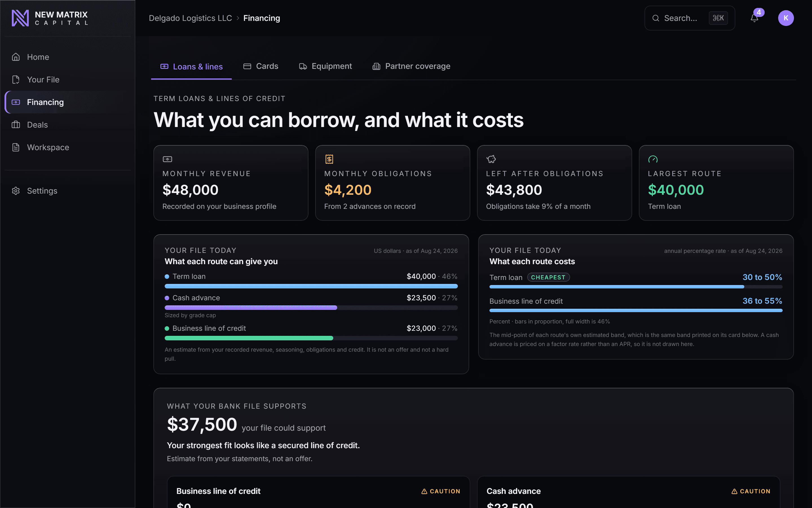Click the notification count badge 4

[x=759, y=12]
